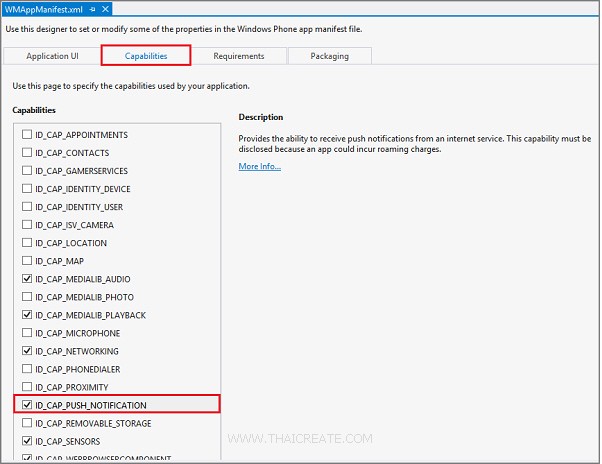Uncheck the ID_CAP_NETWORKING capability
This screenshot has width=602, height=464.
pos(27,351)
